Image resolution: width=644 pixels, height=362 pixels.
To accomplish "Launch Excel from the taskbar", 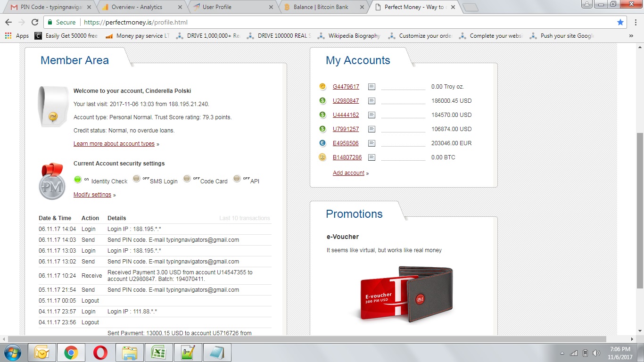I will point(158,353).
